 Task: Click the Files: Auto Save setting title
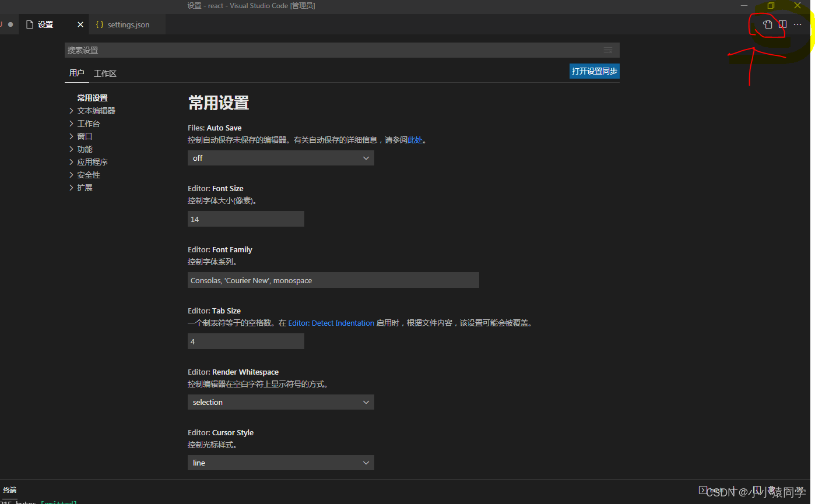point(215,128)
